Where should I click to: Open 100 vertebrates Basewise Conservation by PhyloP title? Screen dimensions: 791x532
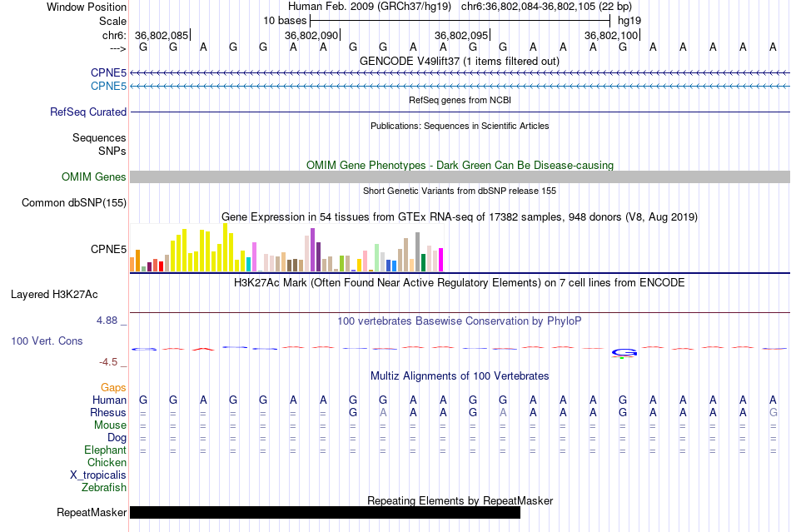click(459, 321)
